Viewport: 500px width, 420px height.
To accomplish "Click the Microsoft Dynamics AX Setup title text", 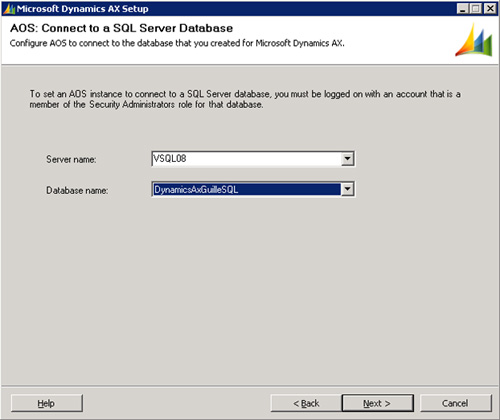I will 82,9.
